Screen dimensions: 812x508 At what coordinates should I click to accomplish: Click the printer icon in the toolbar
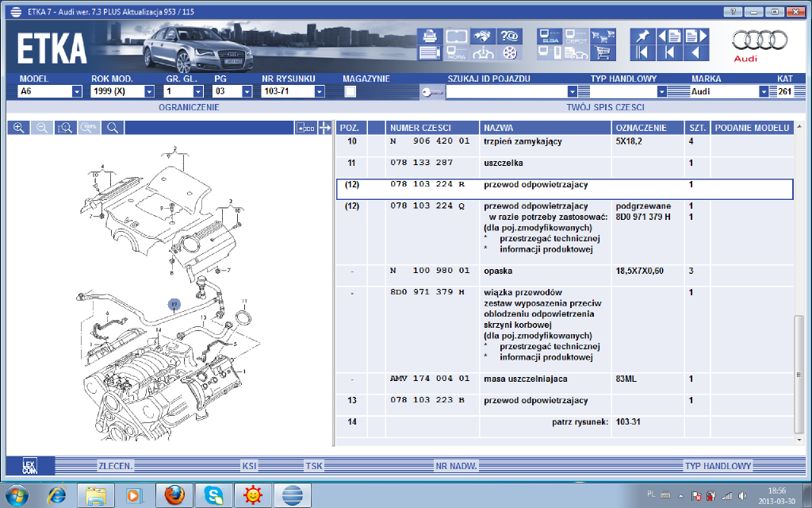point(430,37)
